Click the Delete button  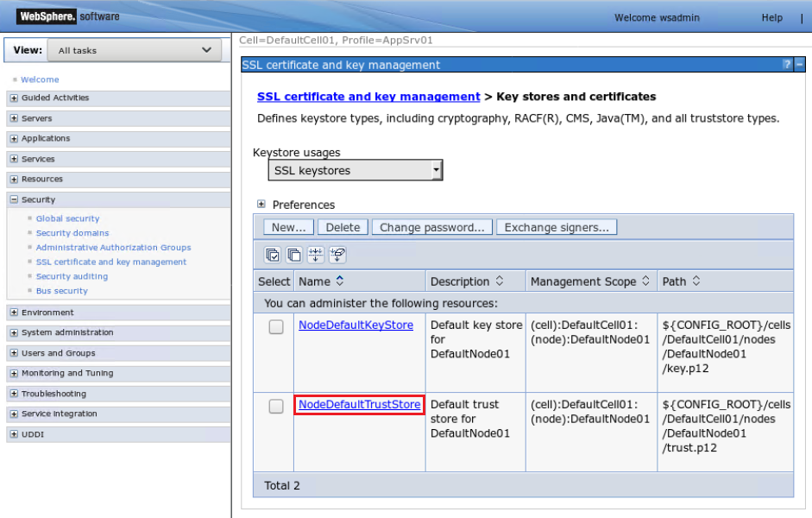click(x=343, y=227)
